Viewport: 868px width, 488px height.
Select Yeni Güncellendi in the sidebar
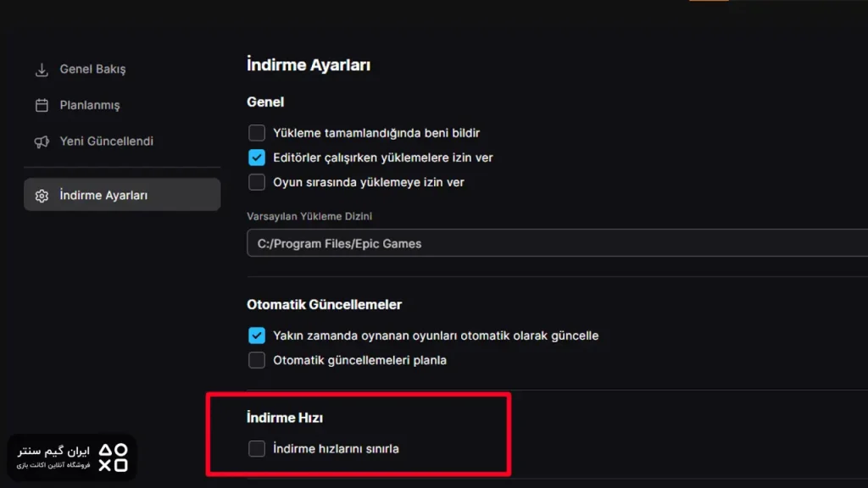tap(106, 141)
